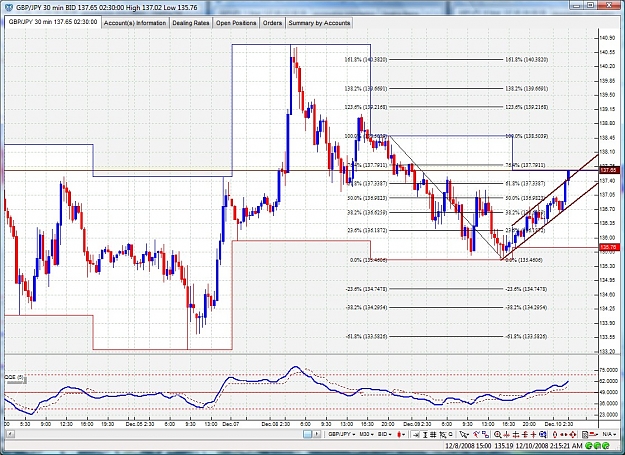This screenshot has width=625, height=455.
Task: Click the middle green status icon
Action: (595, 445)
